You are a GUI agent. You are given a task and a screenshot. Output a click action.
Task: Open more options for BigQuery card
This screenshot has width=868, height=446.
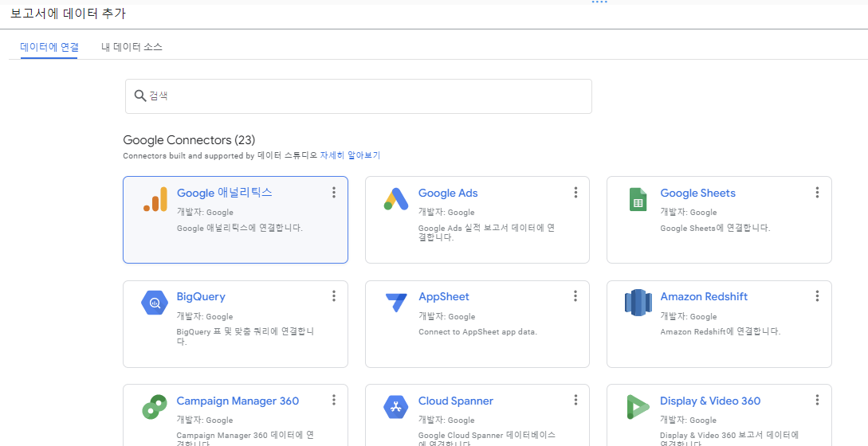(x=334, y=296)
